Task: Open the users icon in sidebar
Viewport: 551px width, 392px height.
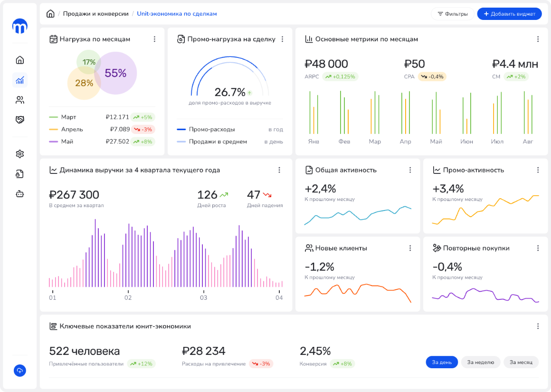Action: point(20,100)
